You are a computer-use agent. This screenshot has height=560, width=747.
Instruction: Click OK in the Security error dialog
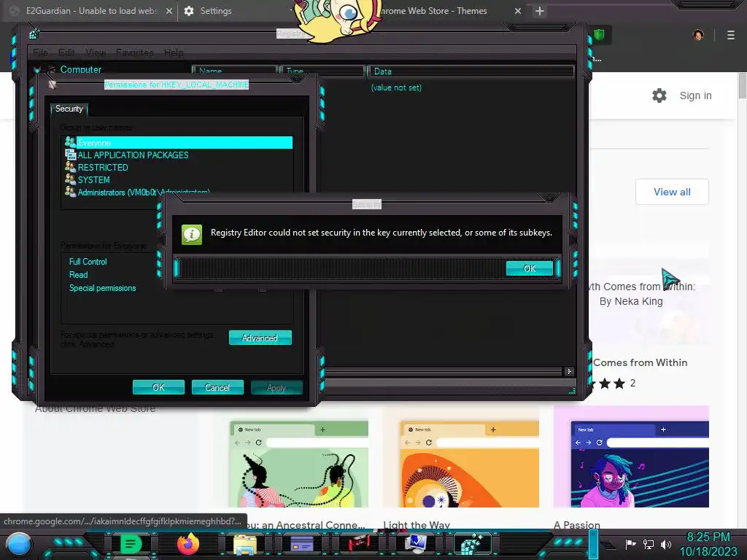(530, 268)
